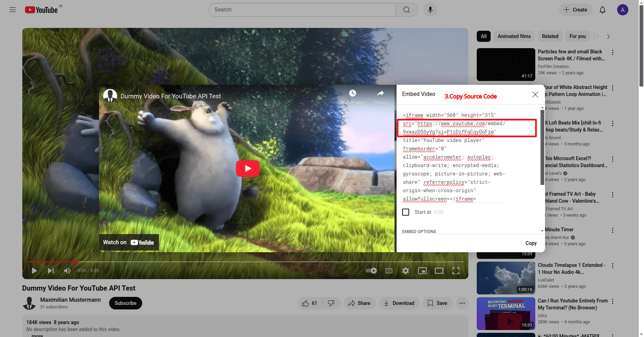This screenshot has height=337, width=644.
Task: Open the notifications bell
Action: (602, 10)
